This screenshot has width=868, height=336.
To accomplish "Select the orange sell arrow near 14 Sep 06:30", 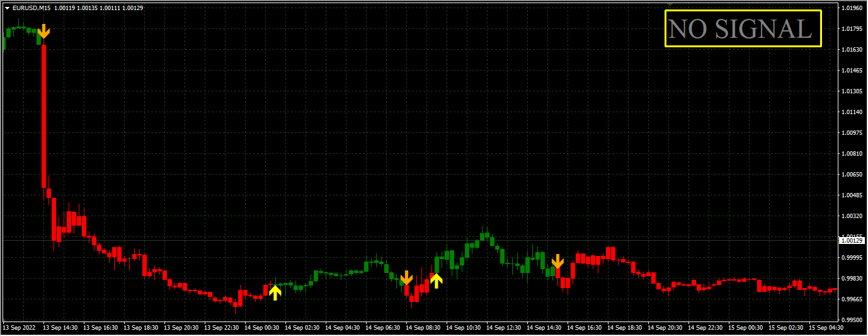I will click(406, 277).
